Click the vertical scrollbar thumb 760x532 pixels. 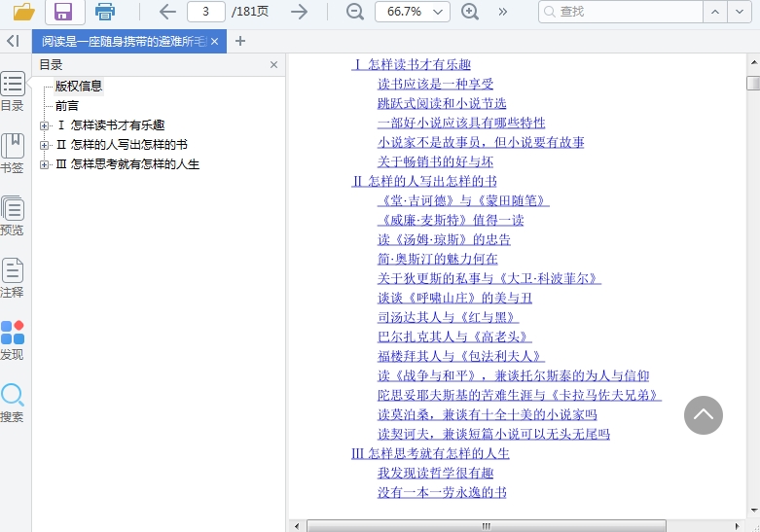(x=753, y=83)
